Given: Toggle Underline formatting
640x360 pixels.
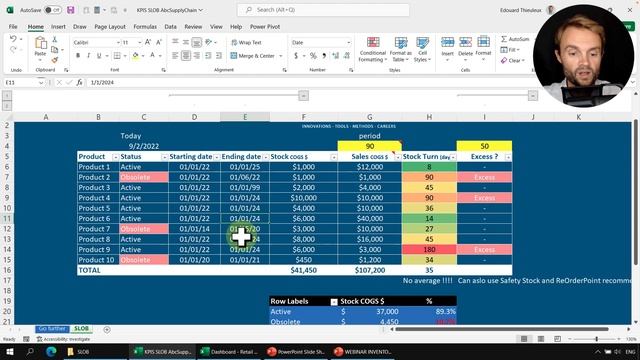Looking at the screenshot, I should click(99, 56).
